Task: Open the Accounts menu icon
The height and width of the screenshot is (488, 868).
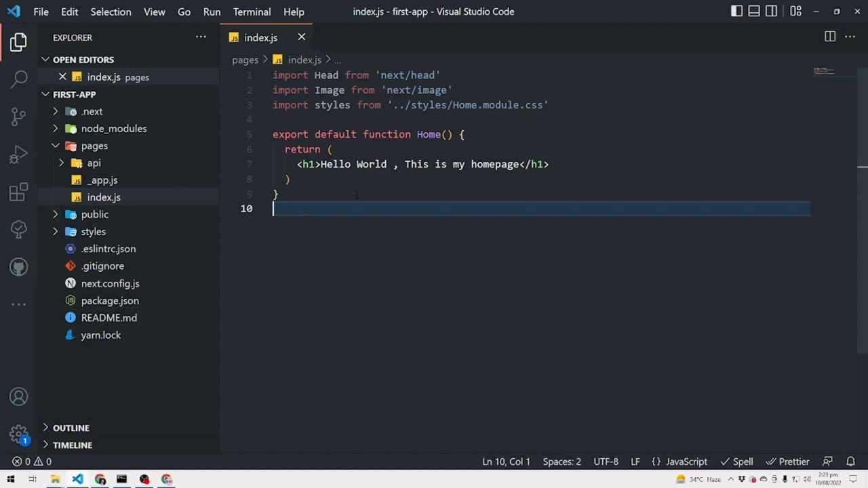Action: tap(18, 396)
